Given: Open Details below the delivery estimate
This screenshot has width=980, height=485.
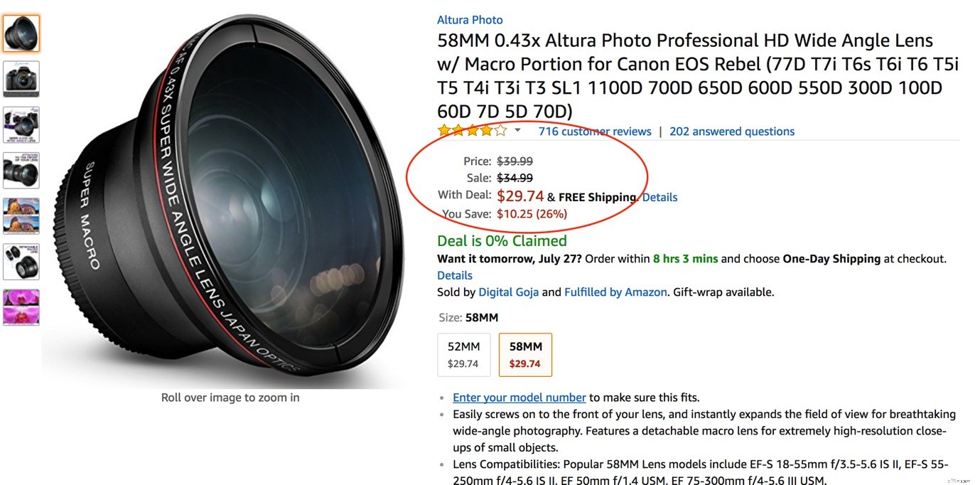Looking at the screenshot, I should (454, 275).
